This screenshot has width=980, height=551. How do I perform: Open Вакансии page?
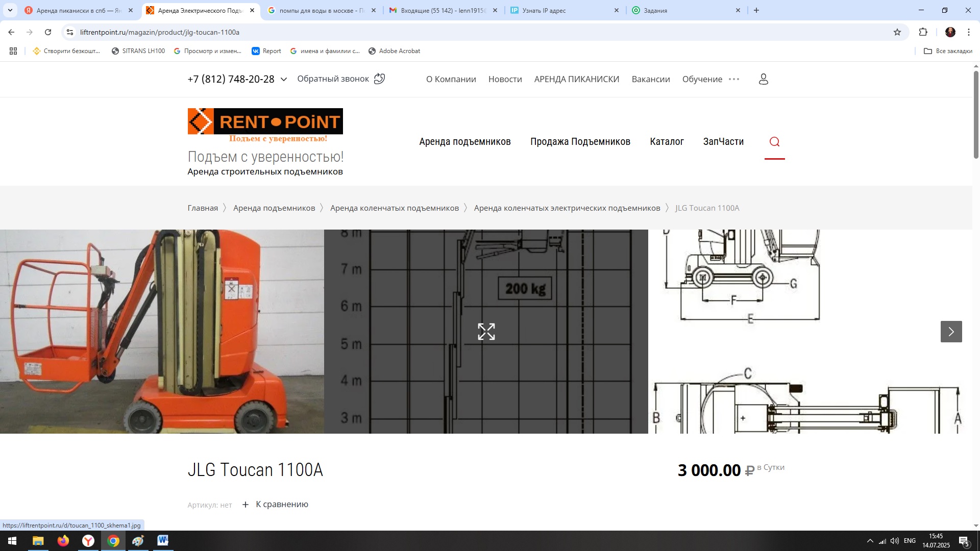tap(650, 79)
